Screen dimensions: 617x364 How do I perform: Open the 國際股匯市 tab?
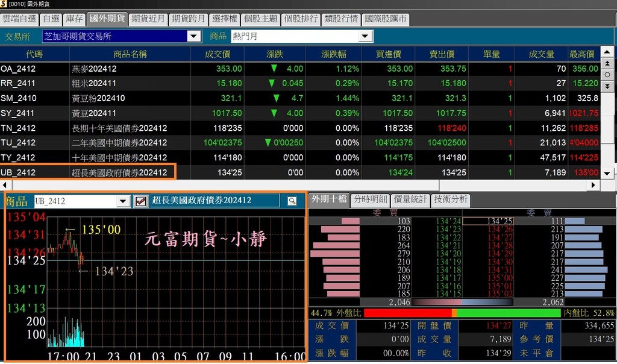(385, 19)
